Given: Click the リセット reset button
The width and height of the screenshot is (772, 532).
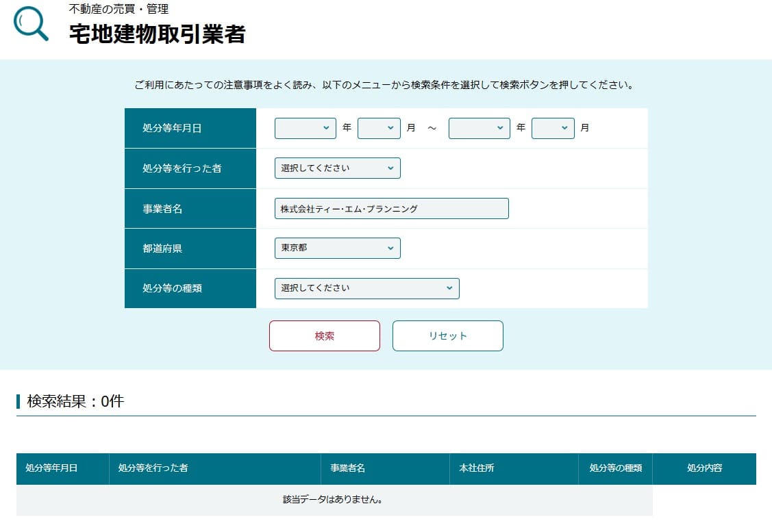Looking at the screenshot, I should (x=447, y=335).
